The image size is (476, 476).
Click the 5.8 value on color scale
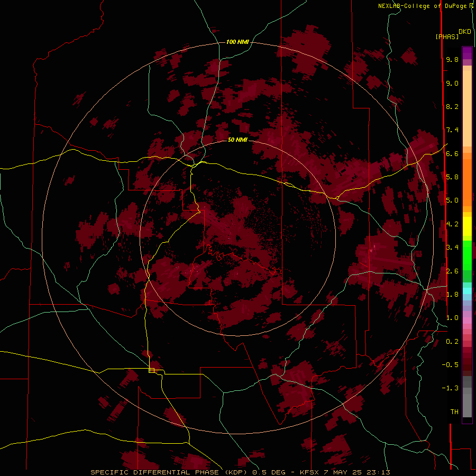tap(452, 177)
